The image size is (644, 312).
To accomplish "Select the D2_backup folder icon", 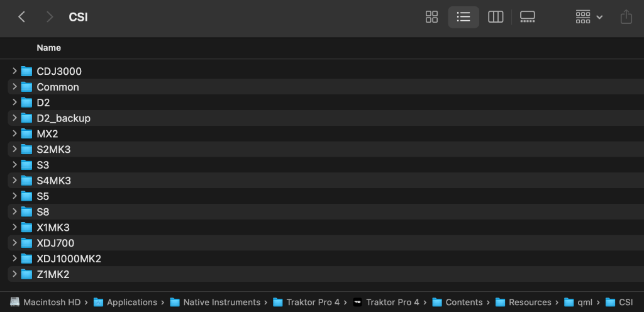I will 26,118.
